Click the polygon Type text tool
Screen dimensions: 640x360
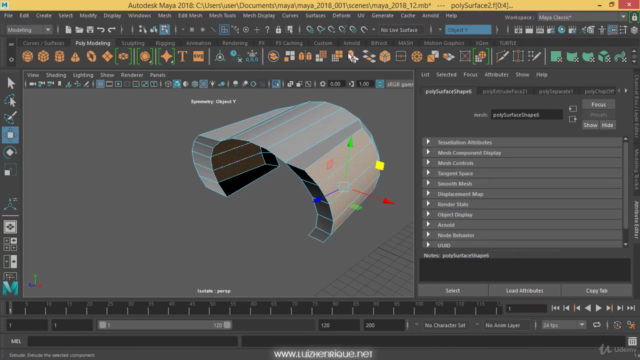point(182,56)
